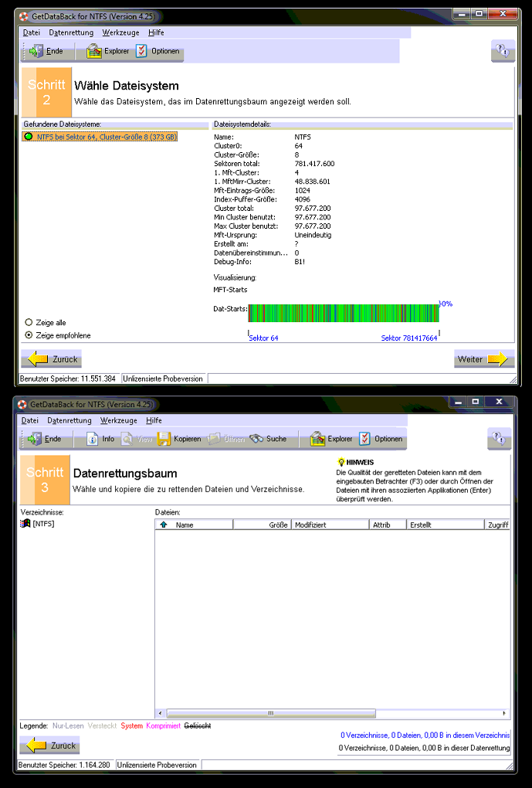Select [NTFS] root in Verzeichnisse tree
This screenshot has width=532, height=788.
point(37,524)
